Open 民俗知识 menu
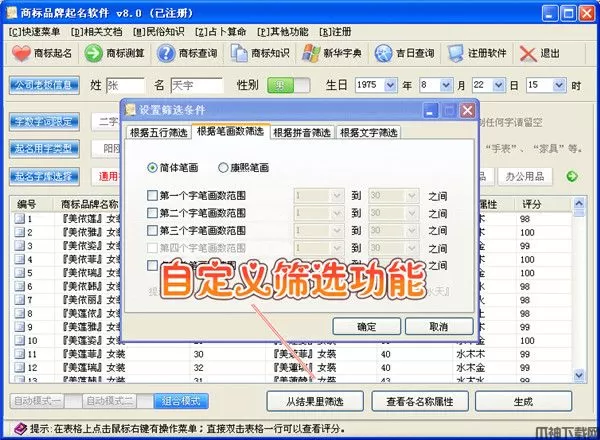The width and height of the screenshot is (600, 440). tap(158, 32)
